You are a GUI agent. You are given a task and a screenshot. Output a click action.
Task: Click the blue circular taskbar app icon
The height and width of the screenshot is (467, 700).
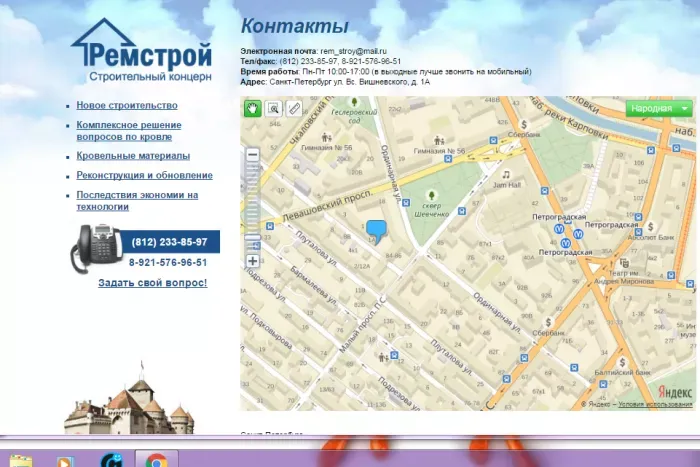[111, 460]
